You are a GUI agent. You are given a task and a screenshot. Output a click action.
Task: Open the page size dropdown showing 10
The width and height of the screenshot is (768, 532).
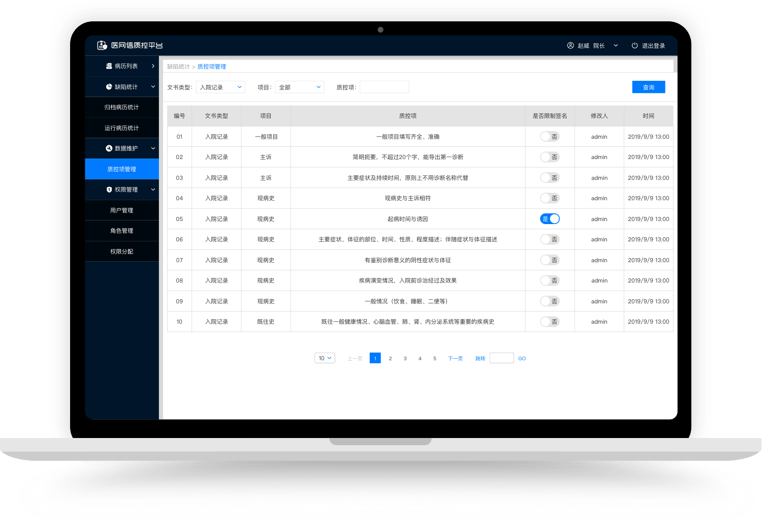[x=325, y=358]
